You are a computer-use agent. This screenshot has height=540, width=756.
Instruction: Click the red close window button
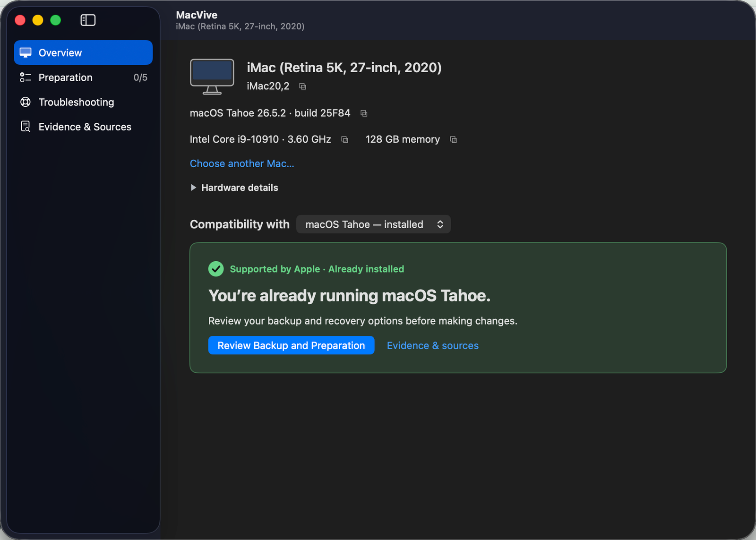pos(20,20)
